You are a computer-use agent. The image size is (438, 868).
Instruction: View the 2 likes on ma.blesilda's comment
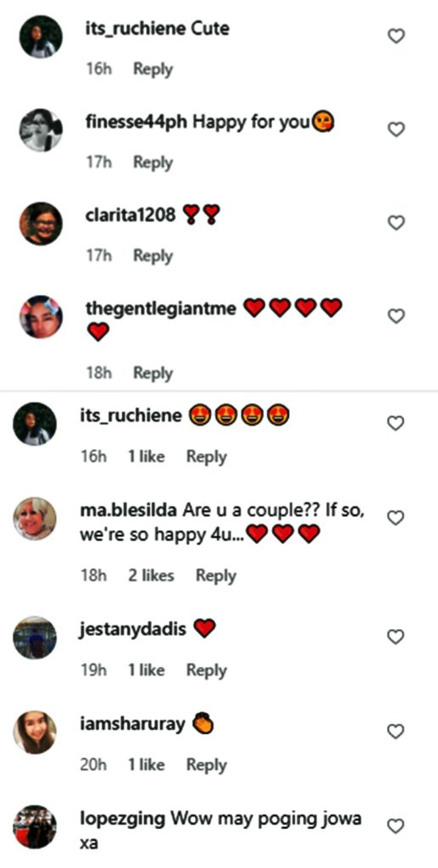tap(151, 576)
